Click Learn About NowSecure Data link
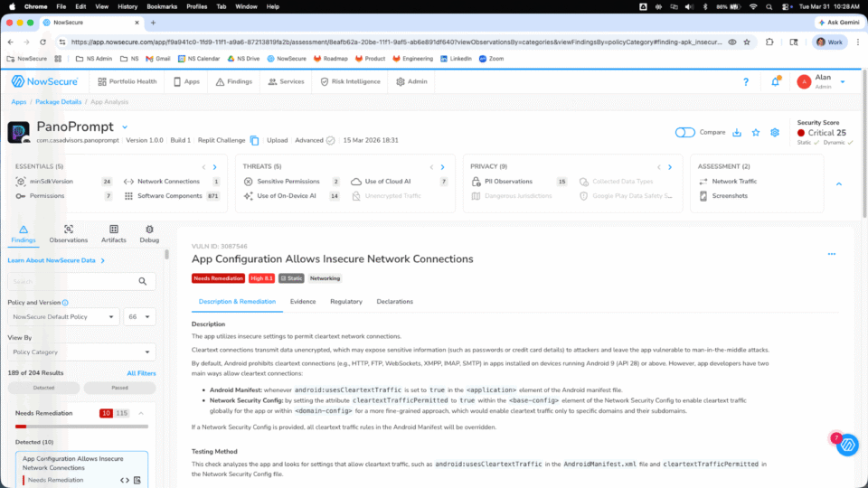The height and width of the screenshot is (488, 868). [52, 260]
